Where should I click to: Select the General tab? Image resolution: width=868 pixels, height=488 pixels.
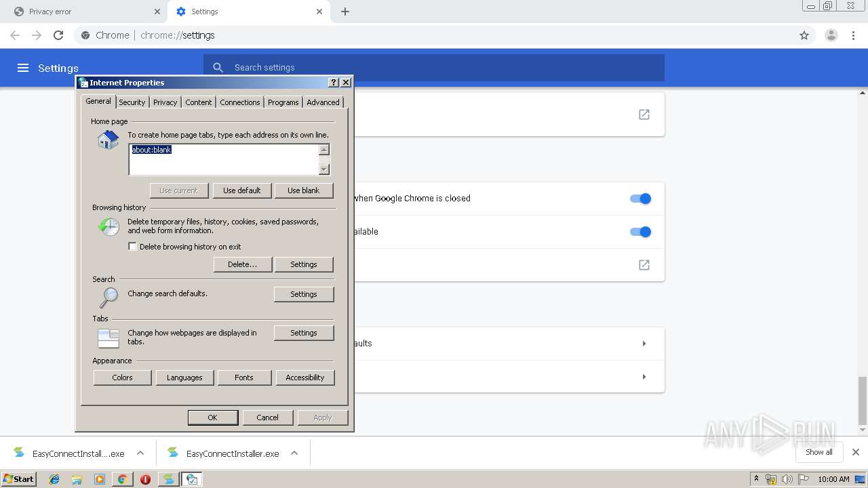(x=98, y=101)
